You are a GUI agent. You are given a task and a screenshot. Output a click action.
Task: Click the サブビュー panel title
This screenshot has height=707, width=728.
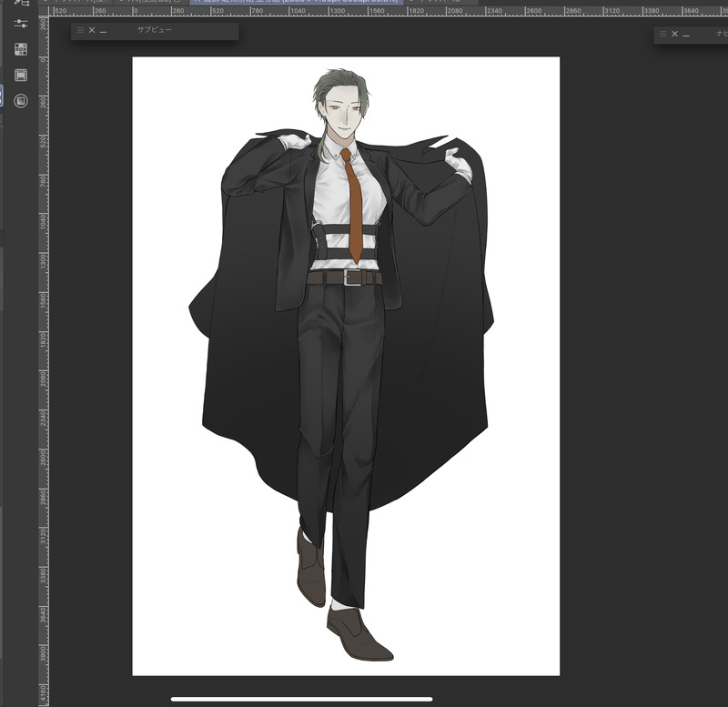pyautogui.click(x=154, y=30)
